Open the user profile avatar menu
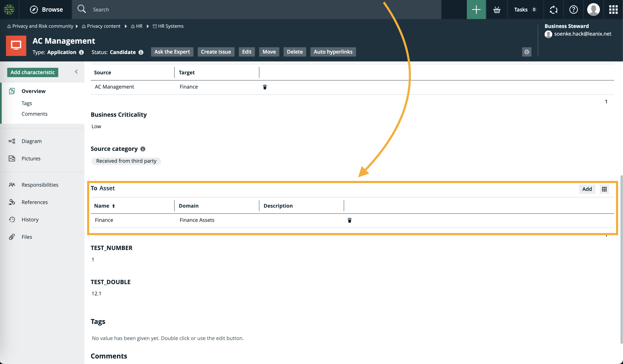The width and height of the screenshot is (623, 364). 593,10
